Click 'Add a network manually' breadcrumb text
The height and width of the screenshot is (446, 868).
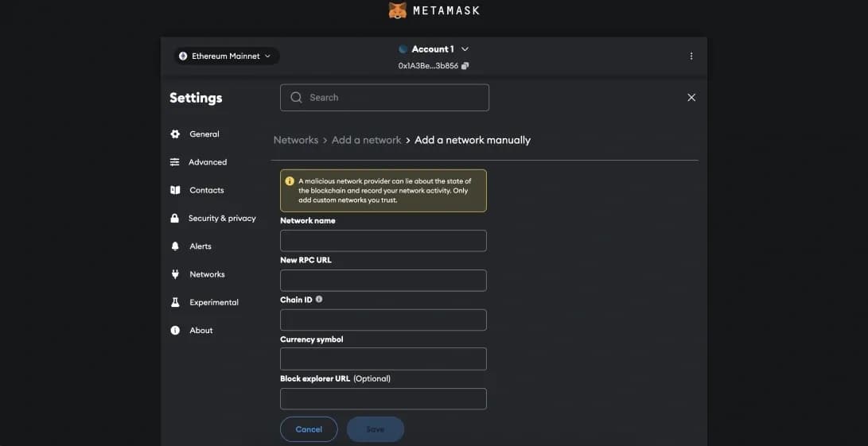click(473, 140)
